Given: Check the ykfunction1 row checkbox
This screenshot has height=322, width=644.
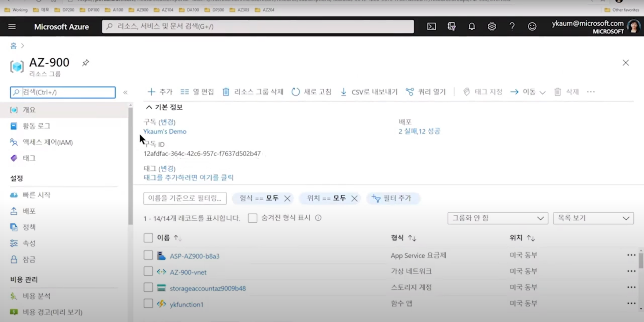Looking at the screenshot, I should click(x=148, y=304).
